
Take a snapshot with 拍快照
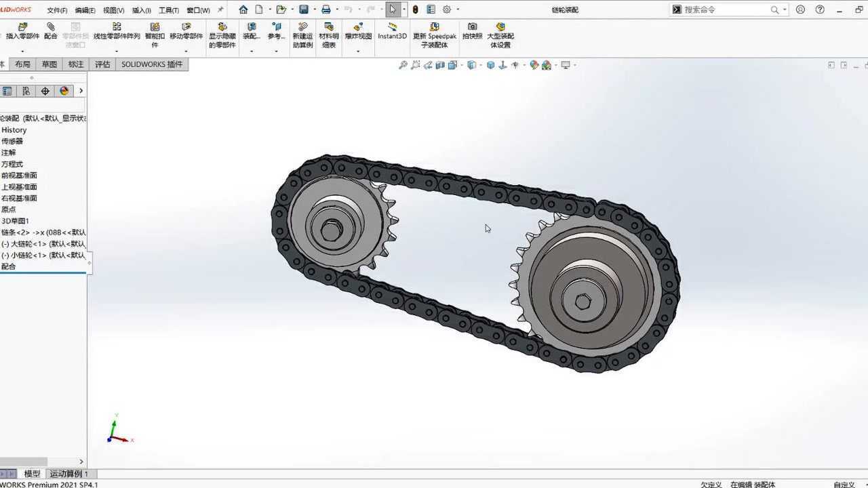click(472, 28)
